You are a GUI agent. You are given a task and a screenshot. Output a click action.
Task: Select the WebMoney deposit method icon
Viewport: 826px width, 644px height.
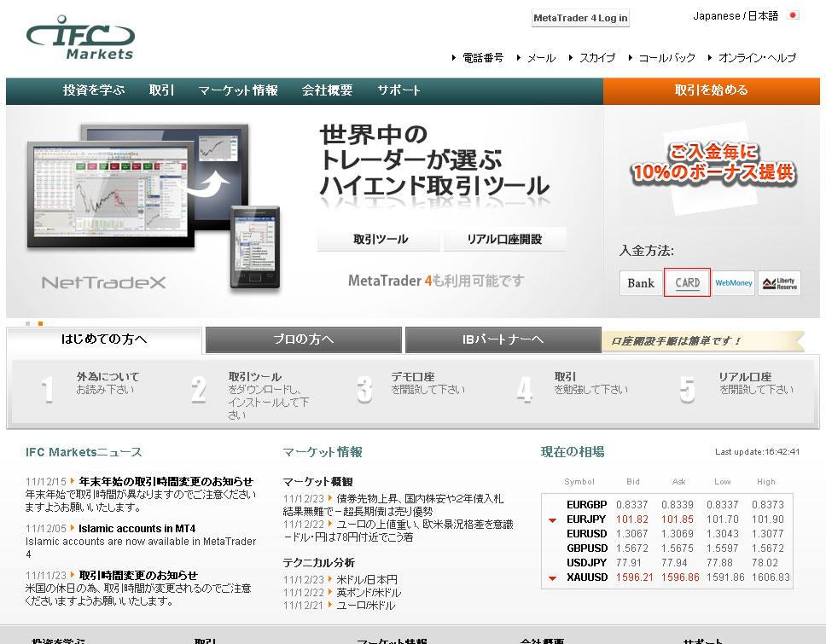pyautogui.click(x=734, y=283)
